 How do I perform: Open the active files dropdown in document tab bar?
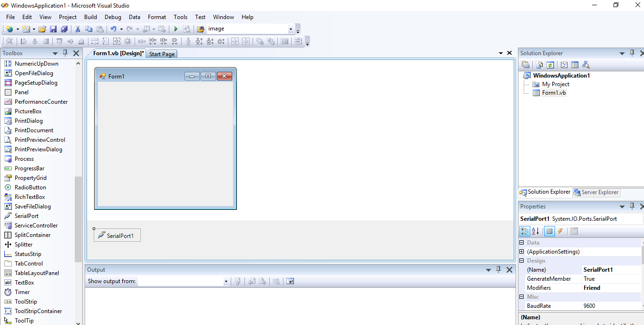(x=501, y=53)
